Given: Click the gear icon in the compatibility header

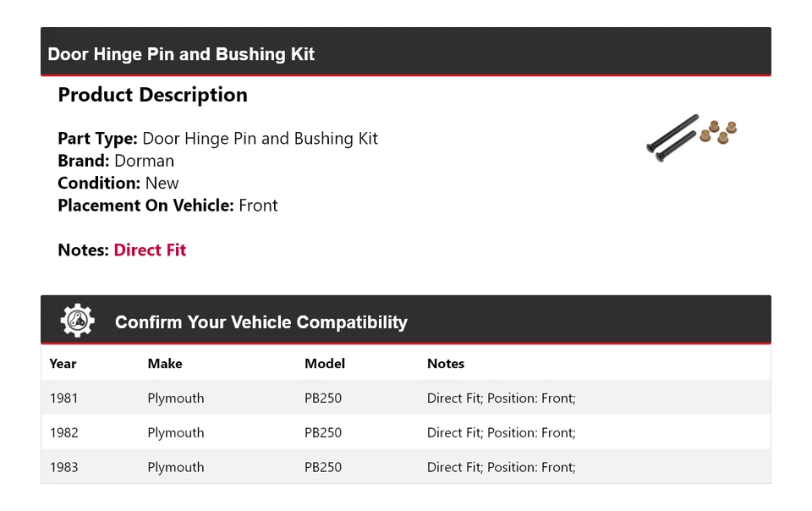Looking at the screenshot, I should [x=78, y=321].
